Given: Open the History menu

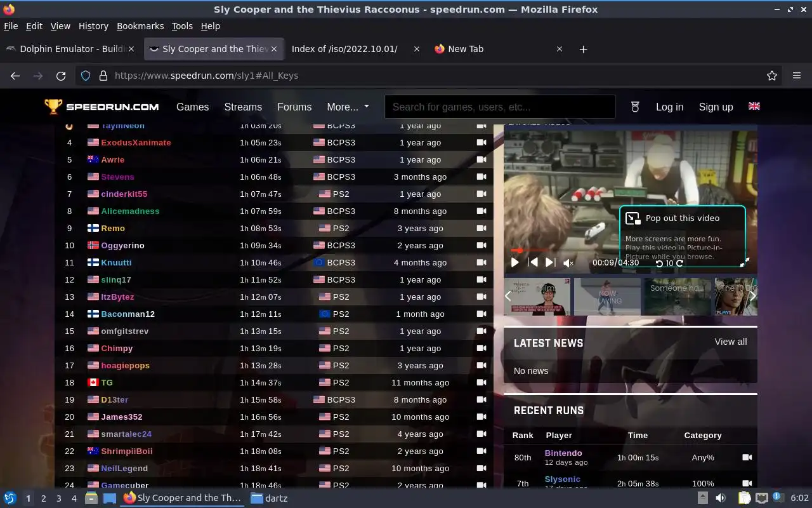Looking at the screenshot, I should 93,26.
